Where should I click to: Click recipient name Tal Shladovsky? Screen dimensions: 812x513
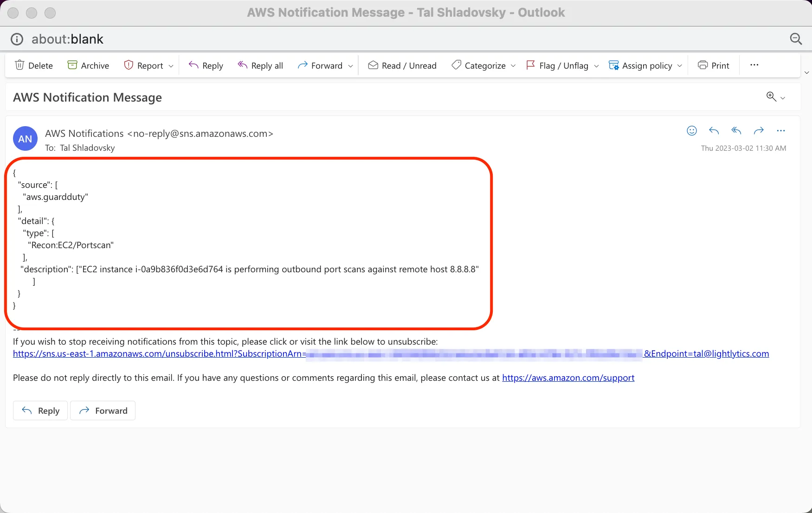87,148
